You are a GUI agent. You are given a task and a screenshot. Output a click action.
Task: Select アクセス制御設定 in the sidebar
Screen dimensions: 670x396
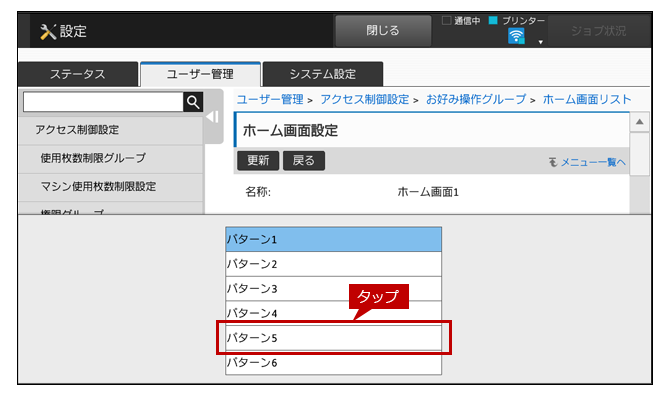pyautogui.click(x=111, y=130)
